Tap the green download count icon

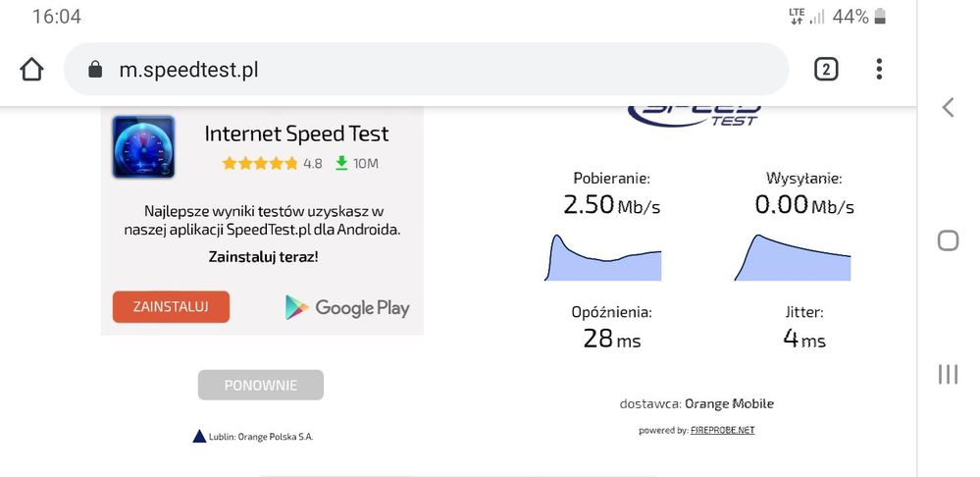341,163
